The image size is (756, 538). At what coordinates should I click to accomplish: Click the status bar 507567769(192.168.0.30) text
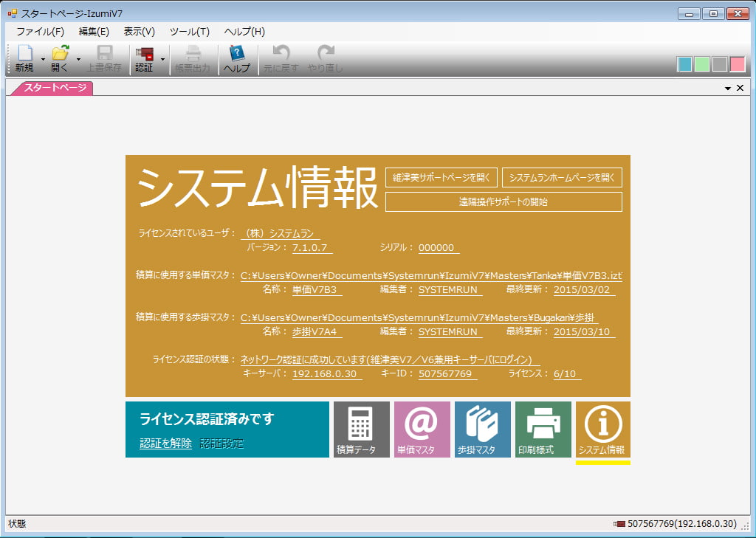[x=682, y=523]
